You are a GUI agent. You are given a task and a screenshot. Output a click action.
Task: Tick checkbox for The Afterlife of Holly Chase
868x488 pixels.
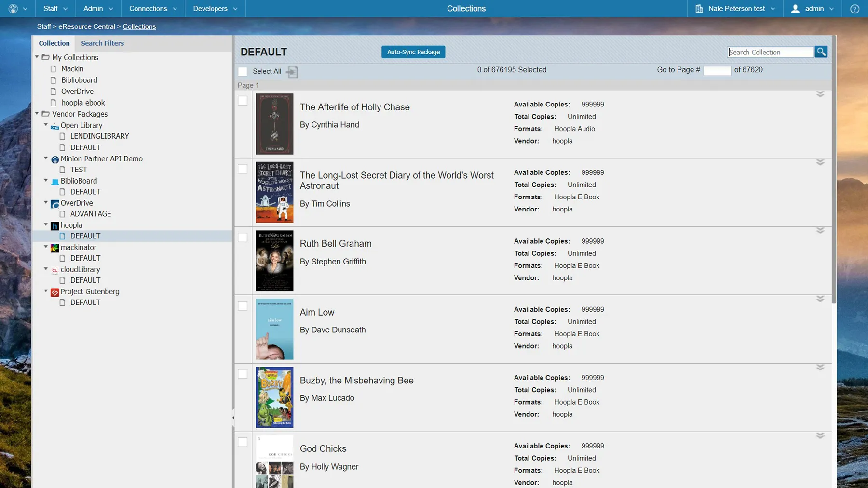243,101
